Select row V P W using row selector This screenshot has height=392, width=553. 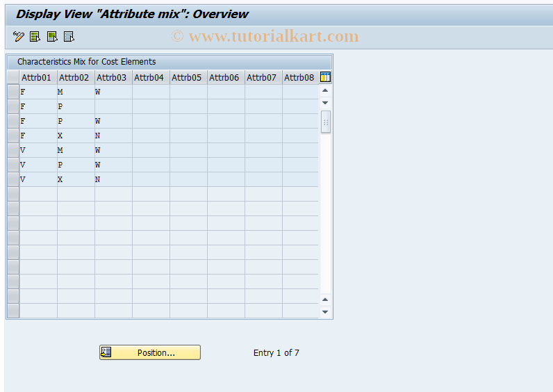tap(13, 165)
